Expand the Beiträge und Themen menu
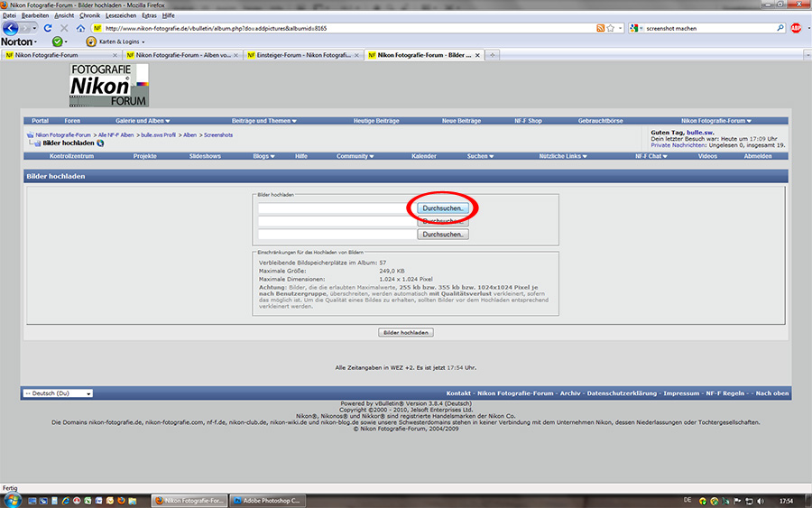This screenshot has width=812, height=508. coord(264,121)
